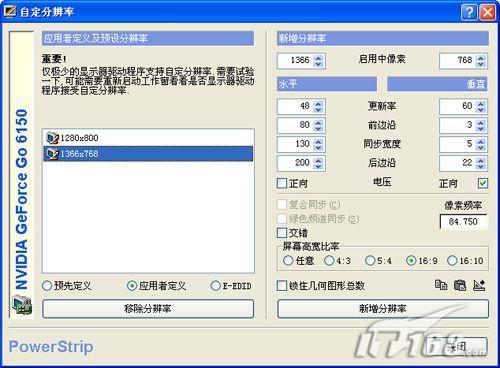Viewport: 500px width, 368px height.
Task: Select the 任意 aspect ratio
Action: pos(288,260)
